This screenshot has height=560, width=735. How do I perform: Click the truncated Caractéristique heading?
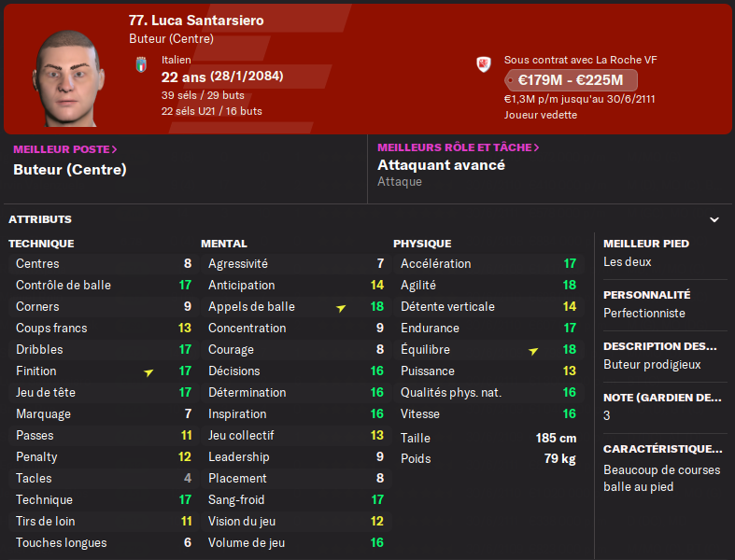pyautogui.click(x=663, y=448)
